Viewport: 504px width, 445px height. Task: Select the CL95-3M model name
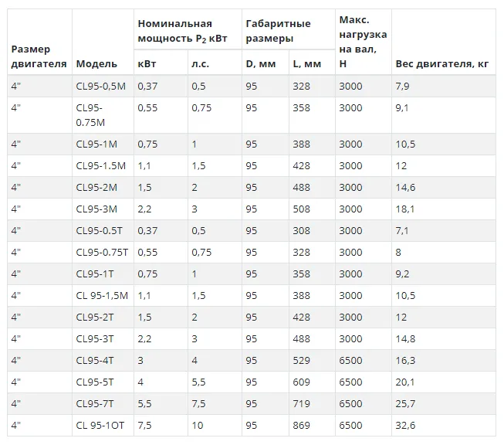[96, 209]
